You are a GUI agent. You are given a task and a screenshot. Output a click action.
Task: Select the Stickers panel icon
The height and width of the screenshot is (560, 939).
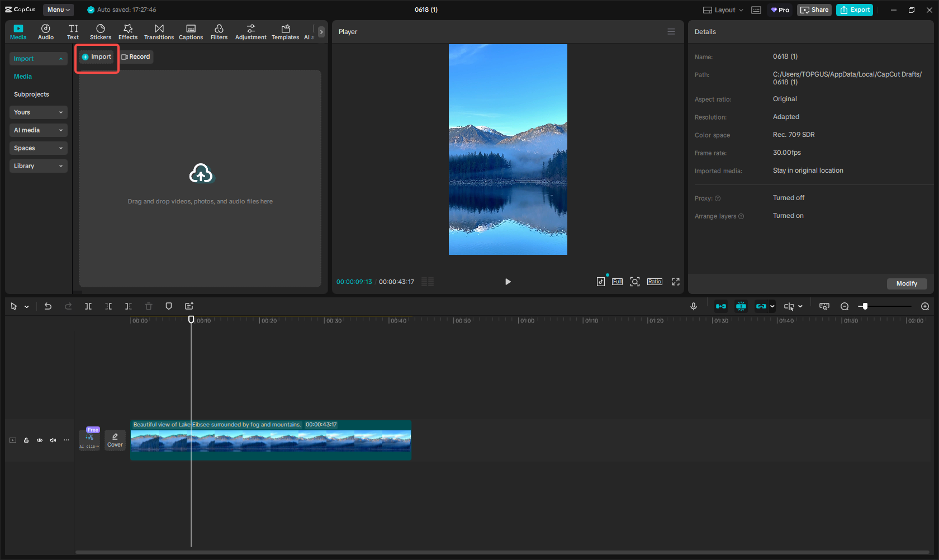tap(101, 31)
